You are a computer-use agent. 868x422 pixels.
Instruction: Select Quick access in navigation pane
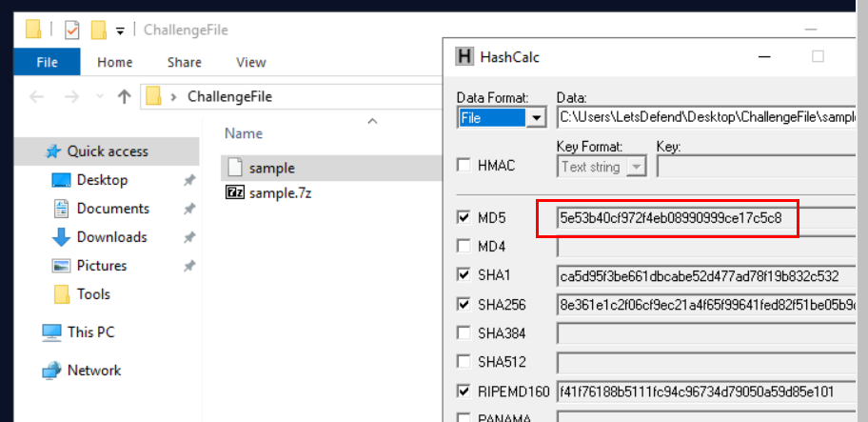(x=107, y=151)
